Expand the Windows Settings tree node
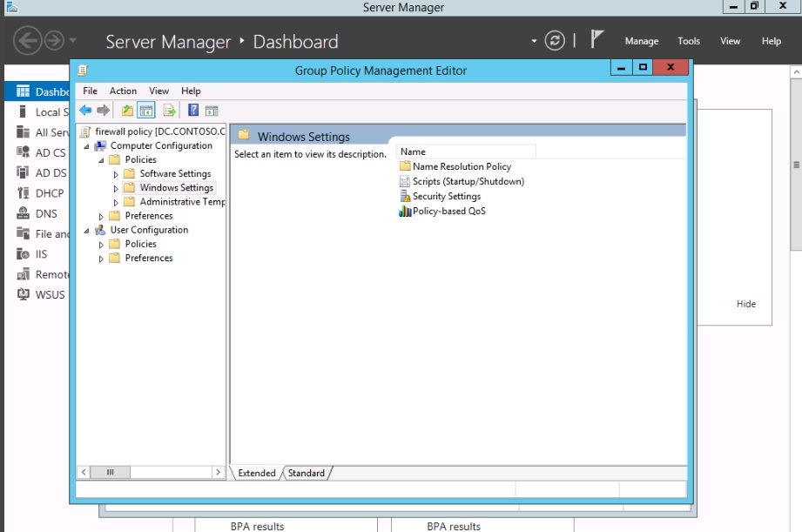The image size is (802, 532). [116, 188]
